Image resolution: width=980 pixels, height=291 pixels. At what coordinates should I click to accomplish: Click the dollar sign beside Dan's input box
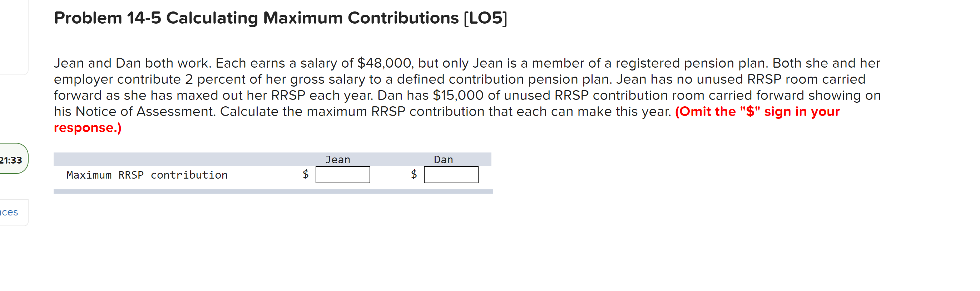click(x=413, y=174)
